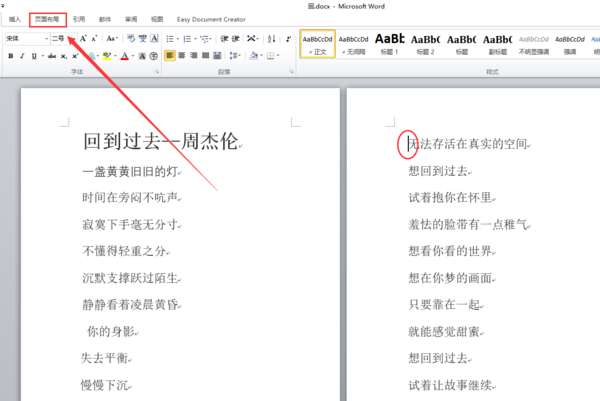Open Paragraph dialog launcher
Image resolution: width=600 pixels, height=401 pixels.
292,72
